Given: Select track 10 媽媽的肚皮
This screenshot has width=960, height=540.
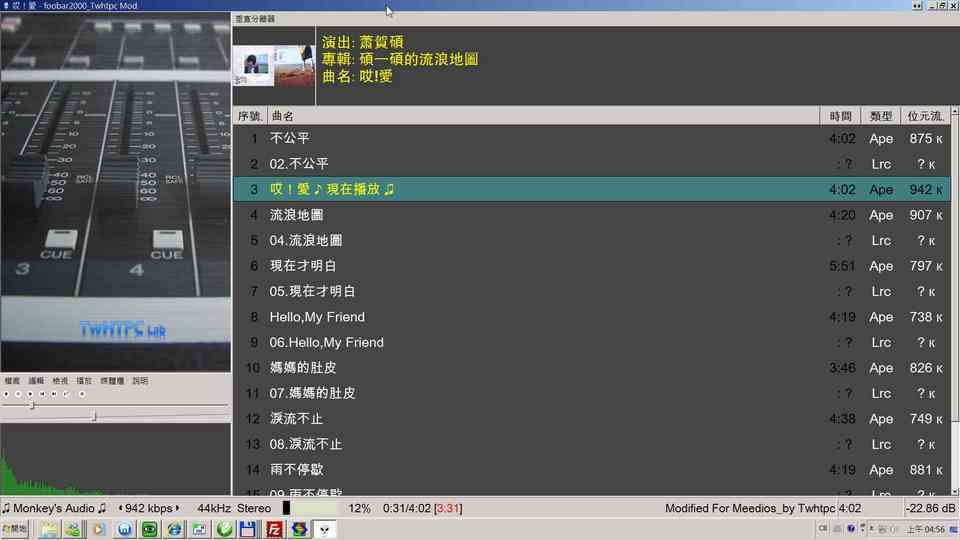Looking at the screenshot, I should [x=591, y=368].
